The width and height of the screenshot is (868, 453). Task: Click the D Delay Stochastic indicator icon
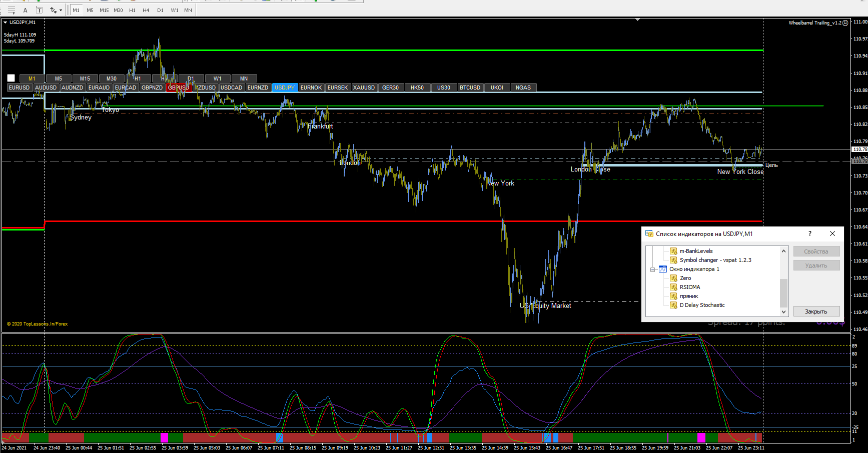click(x=674, y=305)
